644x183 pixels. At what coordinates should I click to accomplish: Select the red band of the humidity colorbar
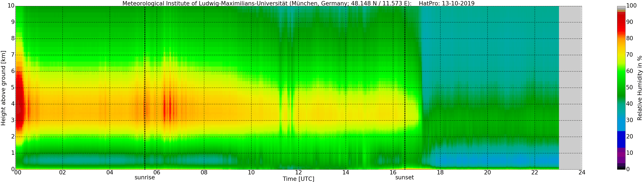coord(621,22)
